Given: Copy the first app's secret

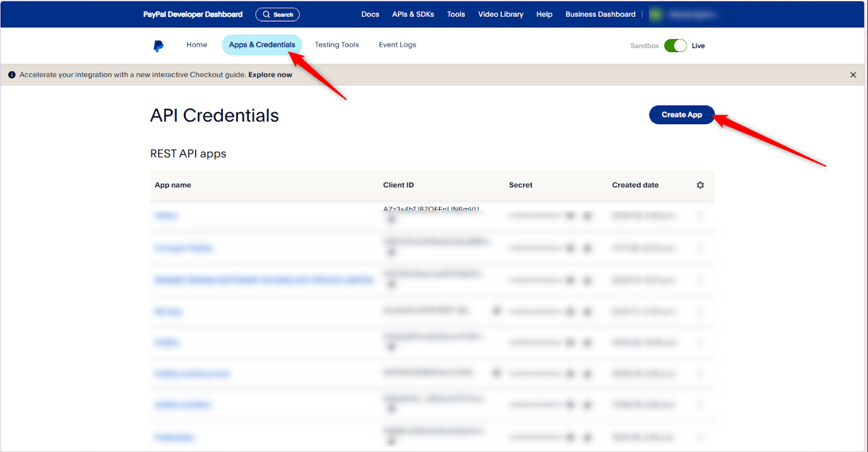Looking at the screenshot, I should pos(588,216).
